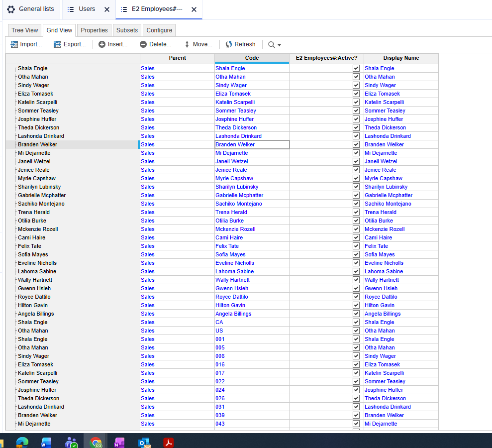Click the Move toolbar button
This screenshot has height=448, width=492.
198,44
